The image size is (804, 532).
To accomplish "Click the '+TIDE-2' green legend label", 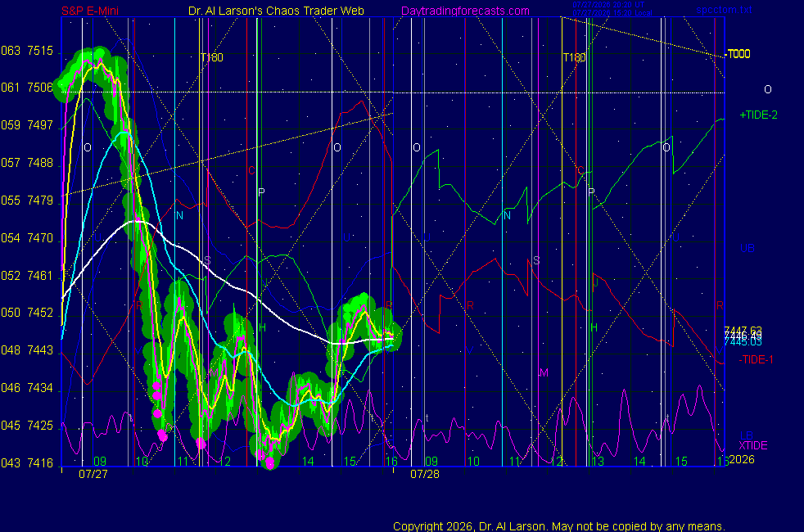I will [x=758, y=115].
